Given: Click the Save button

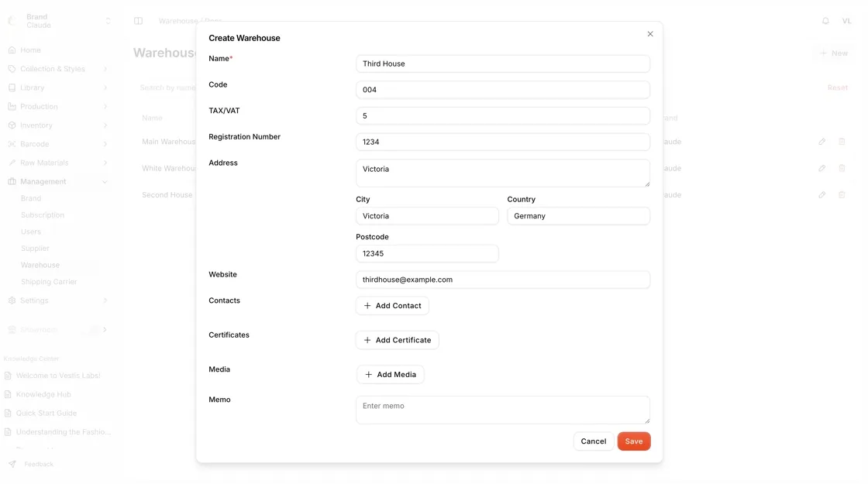Looking at the screenshot, I should 634,441.
